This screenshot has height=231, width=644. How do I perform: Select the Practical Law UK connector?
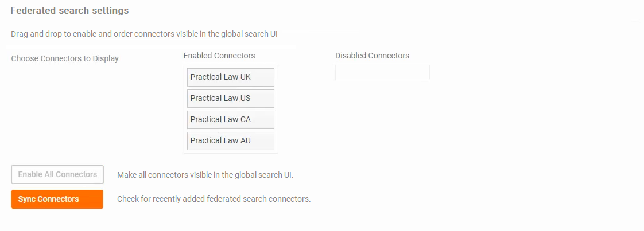click(x=230, y=77)
